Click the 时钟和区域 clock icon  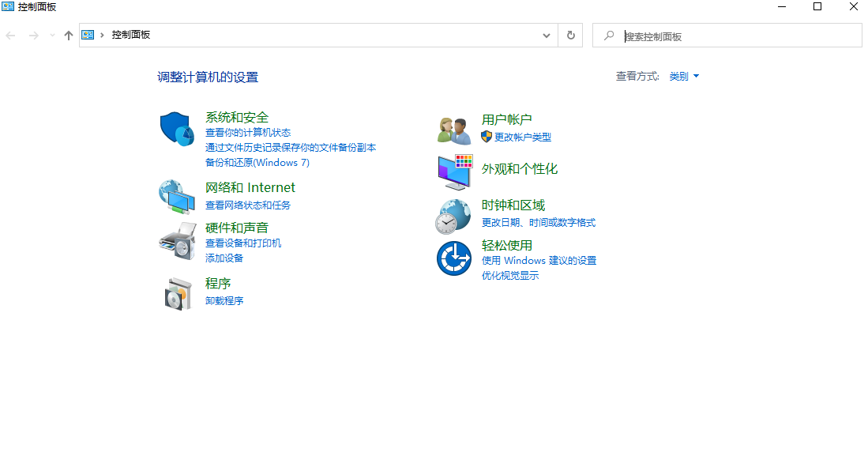[x=453, y=215]
